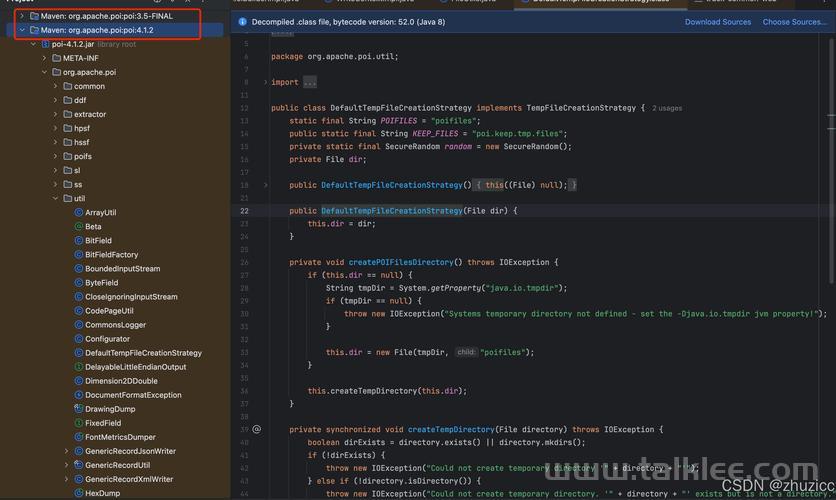Expand the hpsf package
This screenshot has height=500, width=836.
point(55,128)
